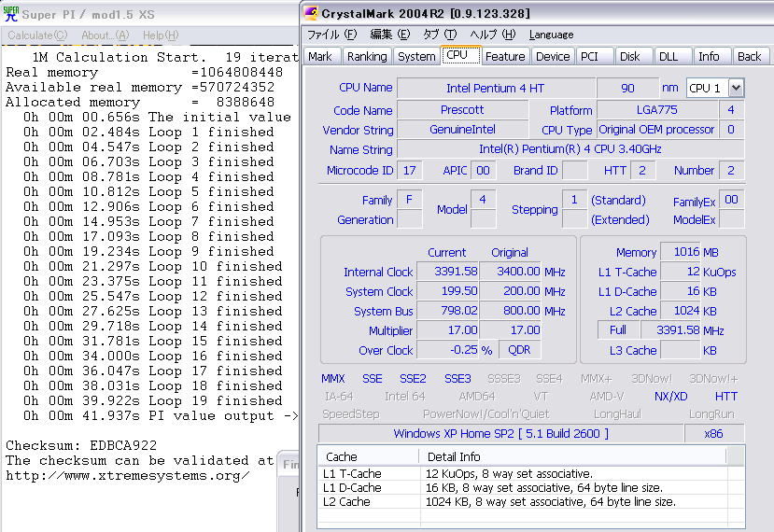Click the Loop 19 finished line
The height and width of the screenshot is (532, 774).
[x=153, y=400]
